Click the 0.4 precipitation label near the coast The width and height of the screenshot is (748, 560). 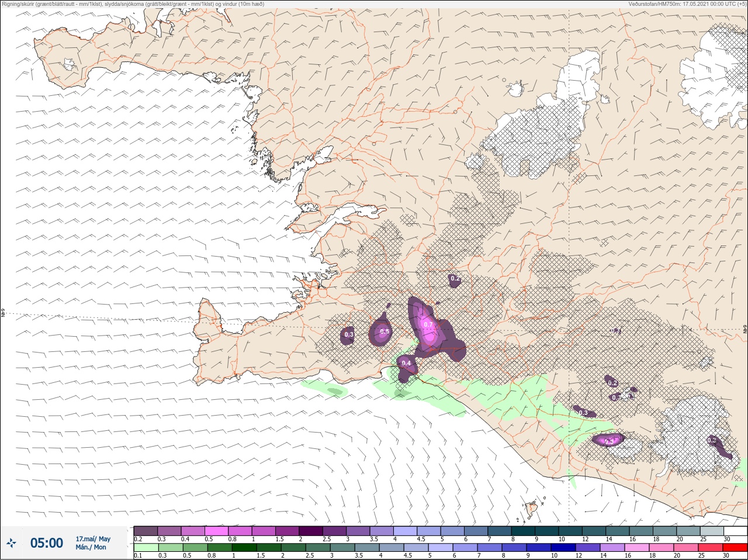click(406, 364)
